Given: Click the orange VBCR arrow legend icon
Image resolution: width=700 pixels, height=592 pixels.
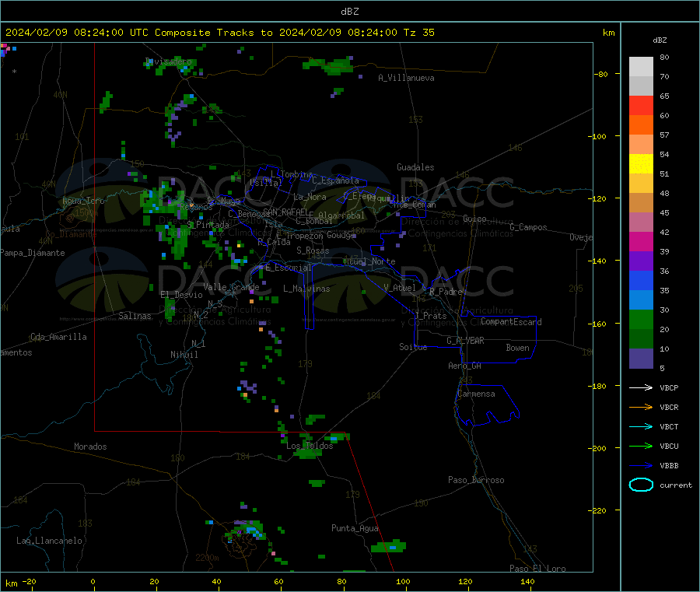Looking at the screenshot, I should tap(641, 407).
